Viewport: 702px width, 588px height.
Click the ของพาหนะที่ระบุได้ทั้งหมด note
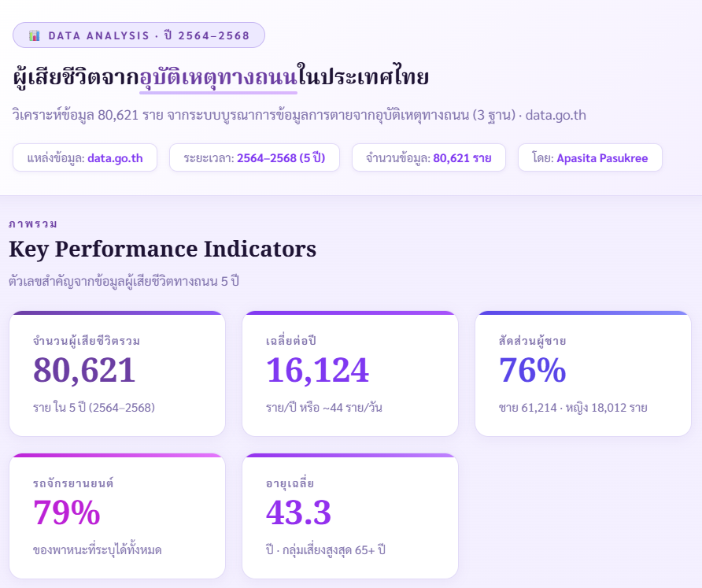tap(97, 550)
